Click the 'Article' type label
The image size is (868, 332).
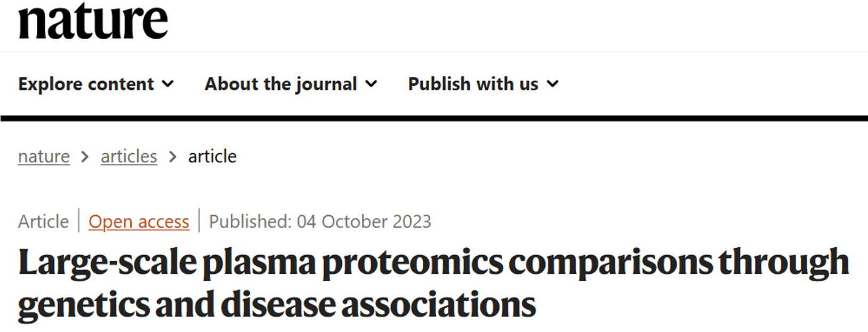(x=44, y=222)
